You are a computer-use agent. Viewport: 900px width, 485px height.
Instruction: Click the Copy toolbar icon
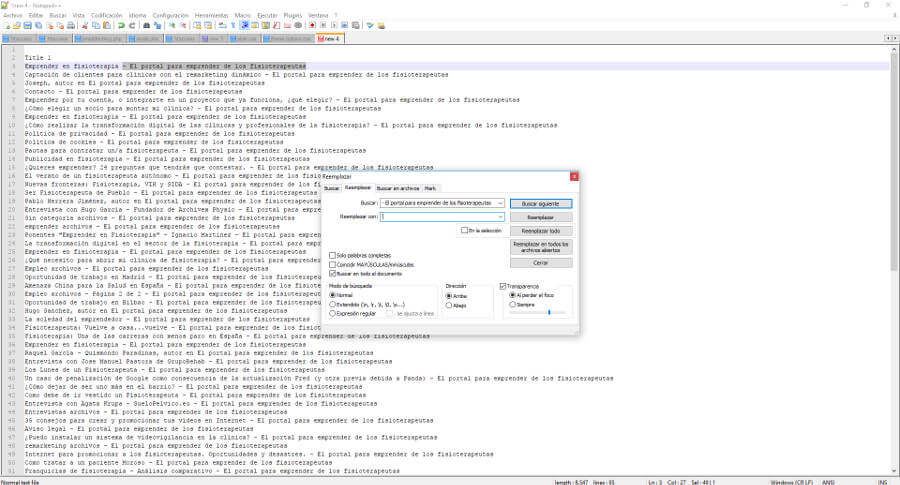pos(96,25)
